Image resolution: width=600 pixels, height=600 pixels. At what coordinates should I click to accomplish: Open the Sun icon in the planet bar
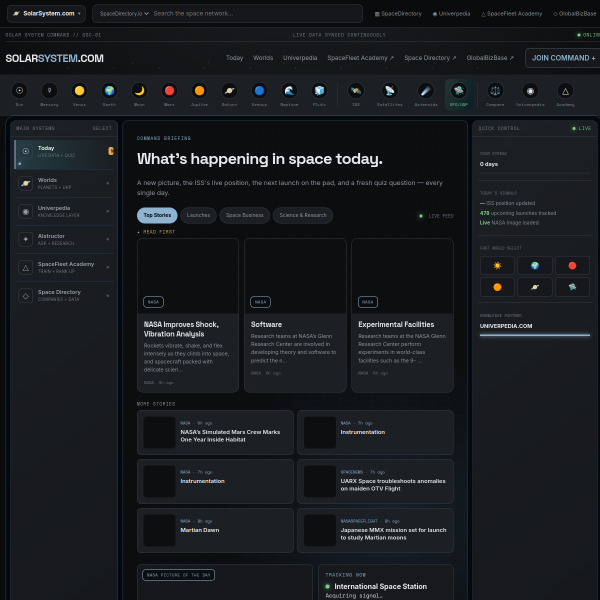coord(20,94)
